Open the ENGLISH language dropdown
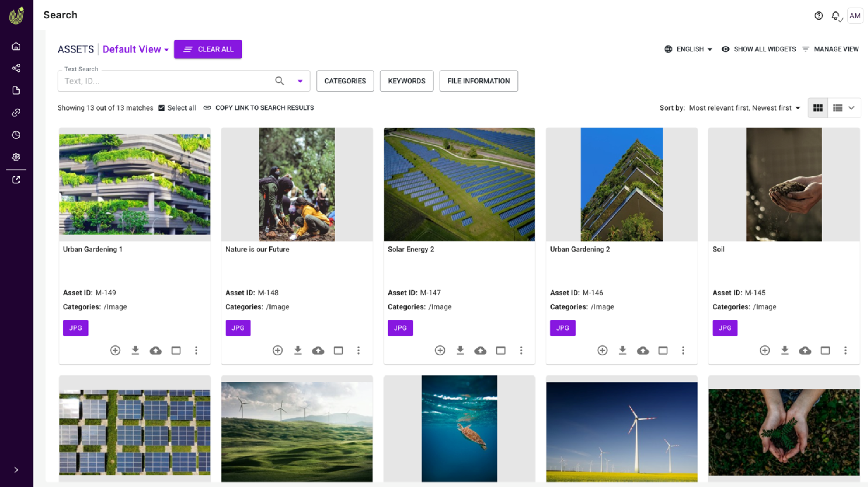The width and height of the screenshot is (868, 487). [688, 49]
